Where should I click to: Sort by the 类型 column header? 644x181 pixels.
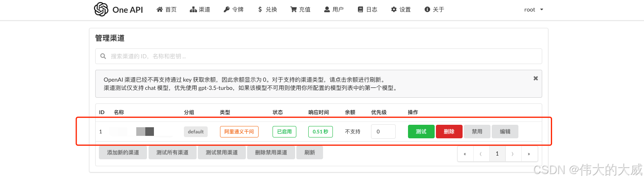click(x=225, y=112)
